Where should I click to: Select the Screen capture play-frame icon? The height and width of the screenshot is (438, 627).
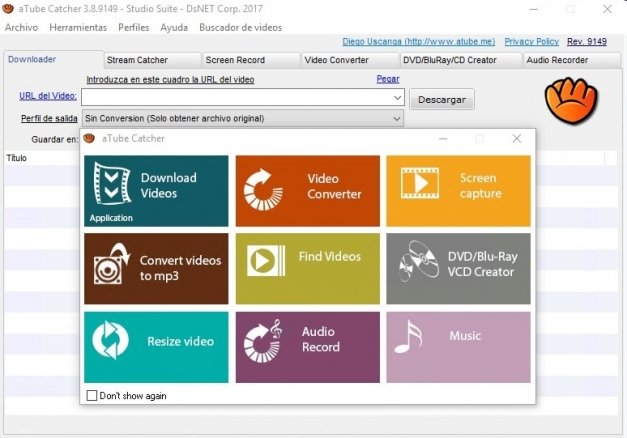pos(420,183)
